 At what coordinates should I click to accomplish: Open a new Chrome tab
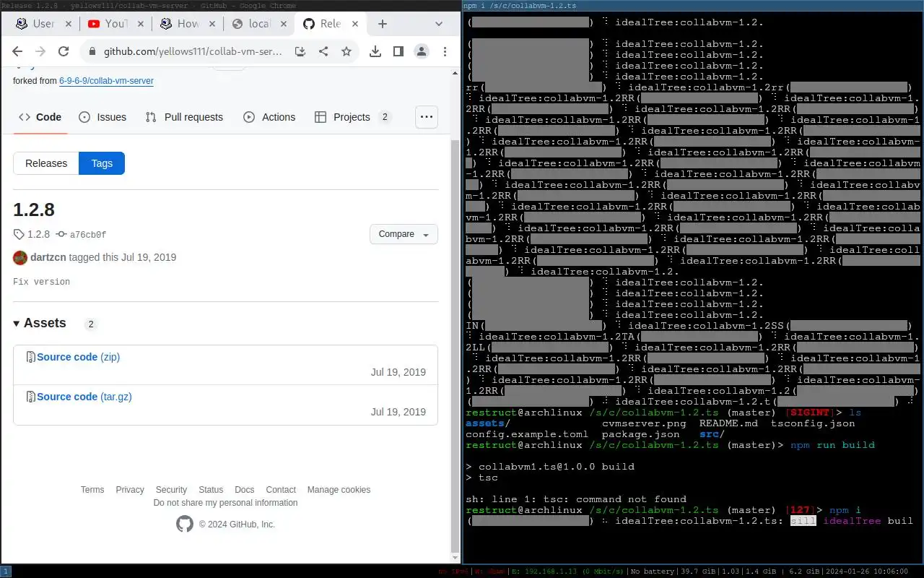383,24
